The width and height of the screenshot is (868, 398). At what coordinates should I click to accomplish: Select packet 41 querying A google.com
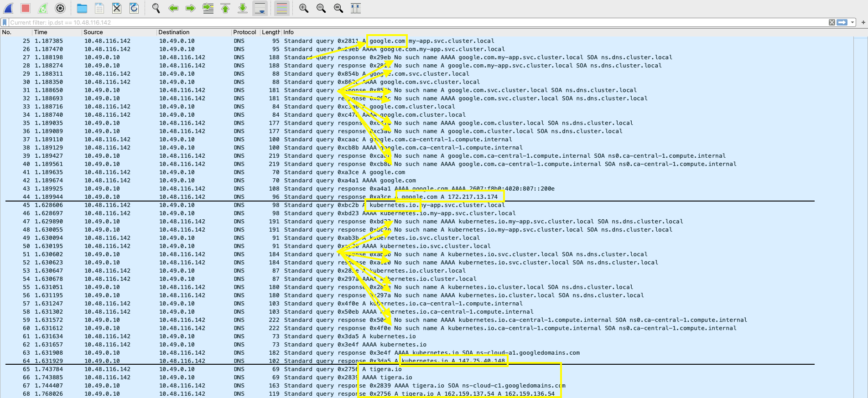(426, 172)
